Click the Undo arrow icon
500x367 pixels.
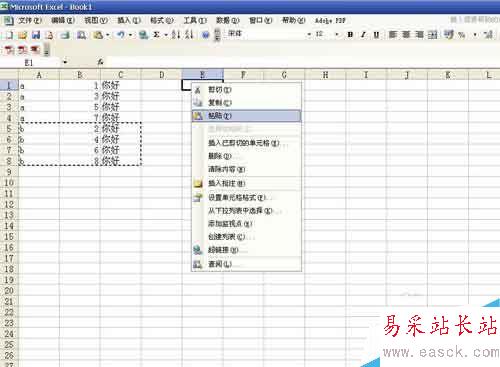pos(121,35)
